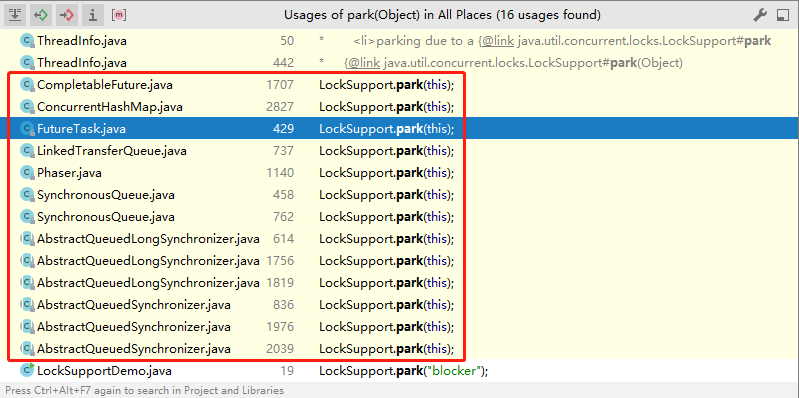Select the ThreadInfo.java line 50 usage
This screenshot has height=398, width=799.
[400, 41]
